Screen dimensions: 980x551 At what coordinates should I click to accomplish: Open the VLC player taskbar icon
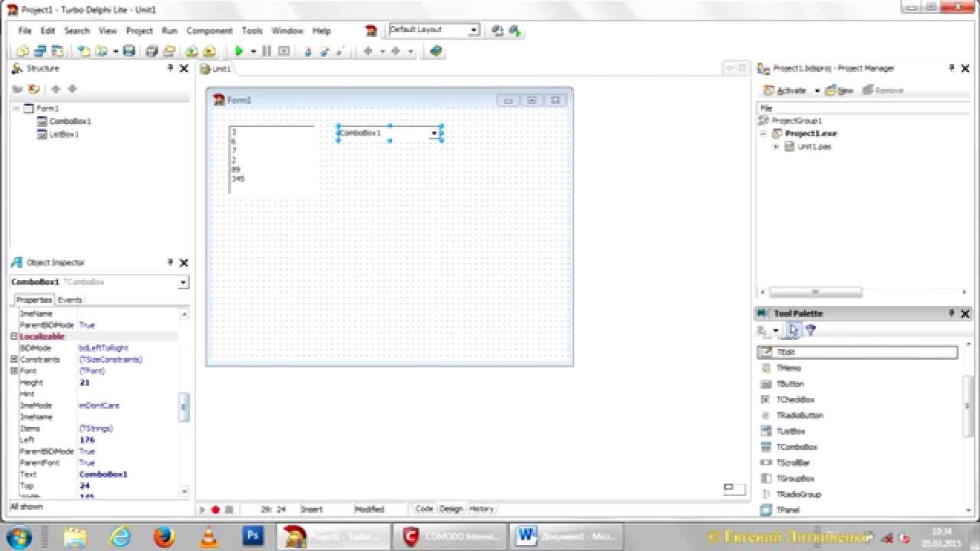(x=208, y=536)
